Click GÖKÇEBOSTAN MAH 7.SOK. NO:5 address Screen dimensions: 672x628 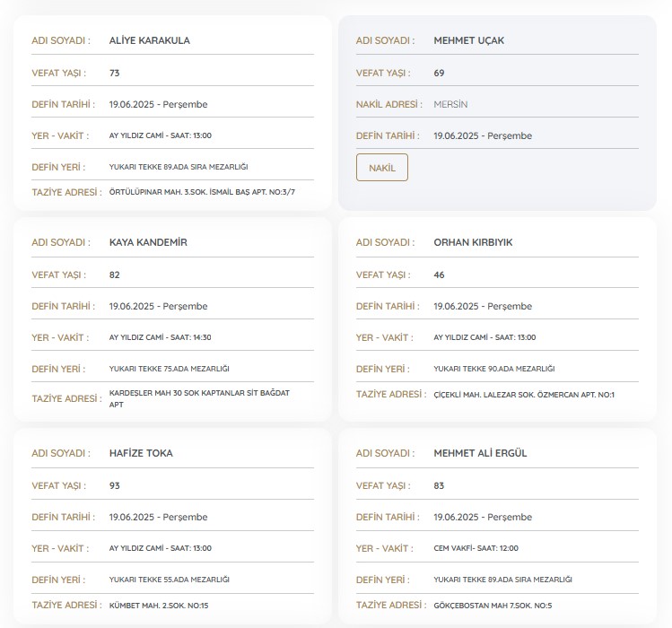[493, 606]
